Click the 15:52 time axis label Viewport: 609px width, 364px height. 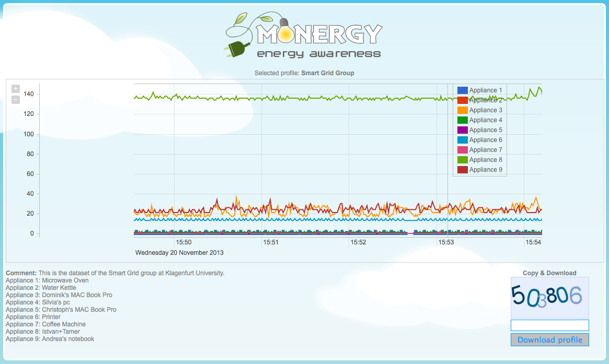[358, 242]
